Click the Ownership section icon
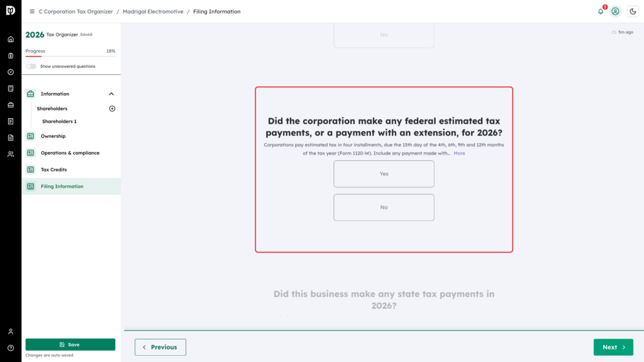This screenshot has width=644, height=362. point(30,136)
